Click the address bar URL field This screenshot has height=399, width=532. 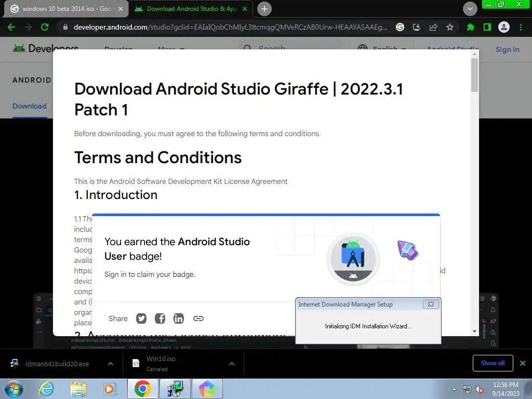tap(230, 27)
